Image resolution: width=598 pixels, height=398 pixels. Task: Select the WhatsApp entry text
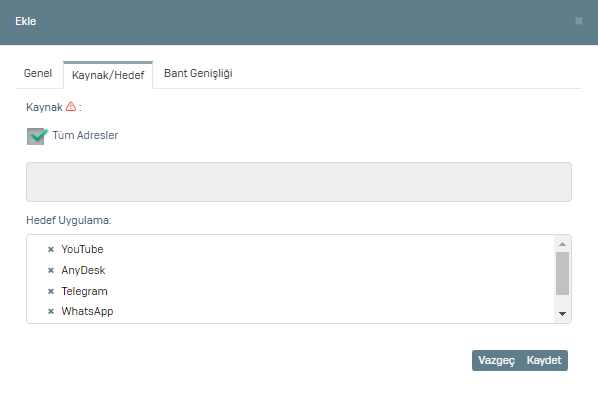87,311
